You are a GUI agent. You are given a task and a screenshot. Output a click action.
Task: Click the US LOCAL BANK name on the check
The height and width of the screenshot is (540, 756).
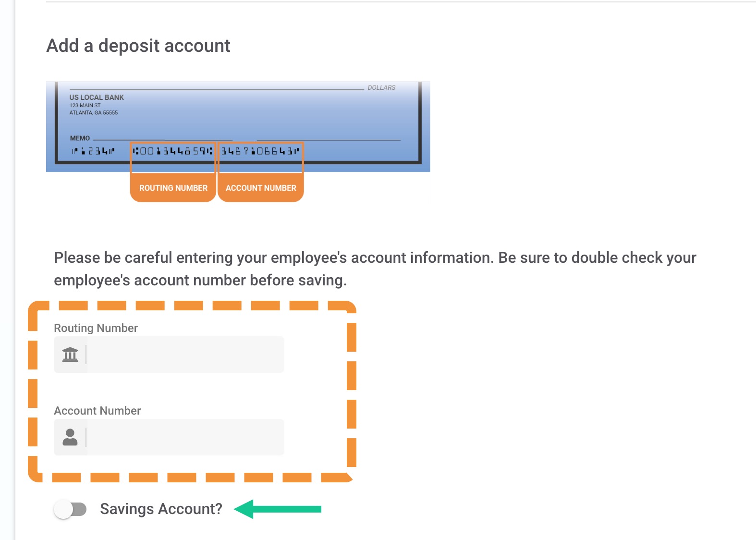[x=97, y=98]
